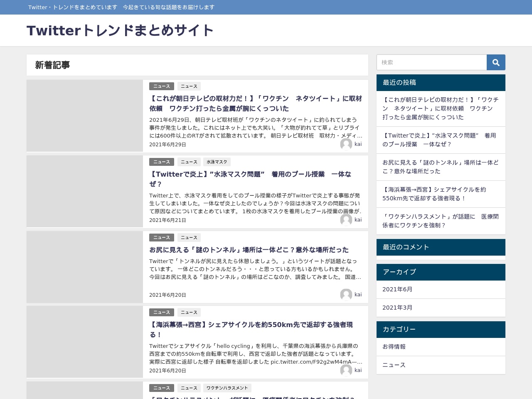
Task: Focus the 検索 search input field
Action: [431, 62]
